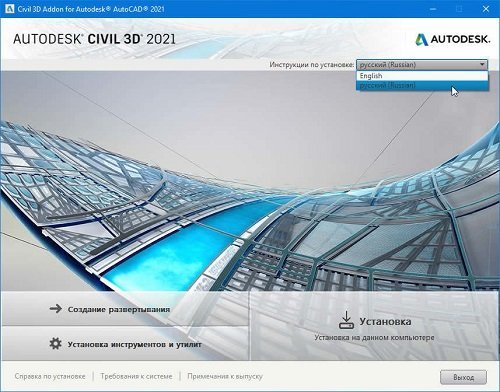
Task: Click the arrow icon beside Создание развертывания
Action: pyautogui.click(x=55, y=309)
